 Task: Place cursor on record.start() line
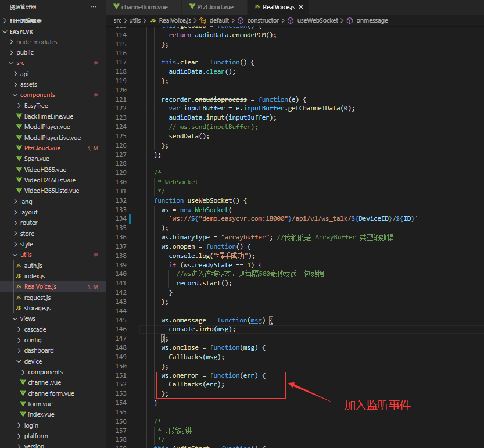click(x=204, y=283)
